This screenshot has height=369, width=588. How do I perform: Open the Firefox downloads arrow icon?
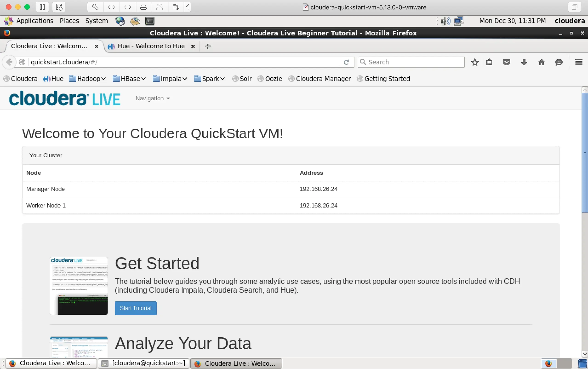click(524, 62)
